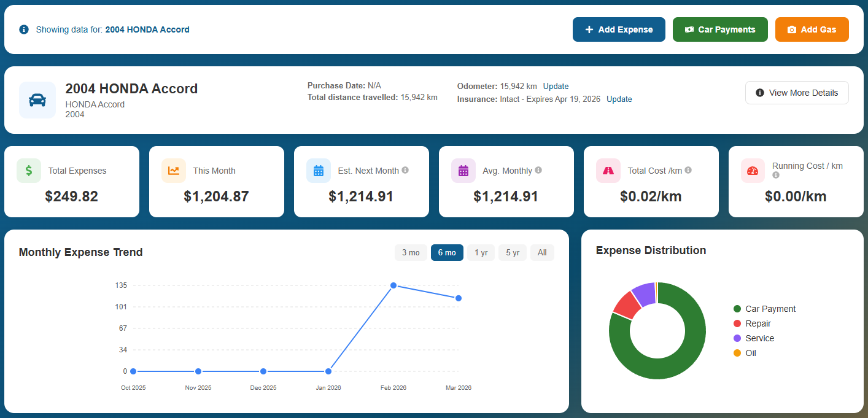The image size is (868, 418).
Task: Click the info tooltip icon next to Total Cost /km
Action: pos(688,170)
